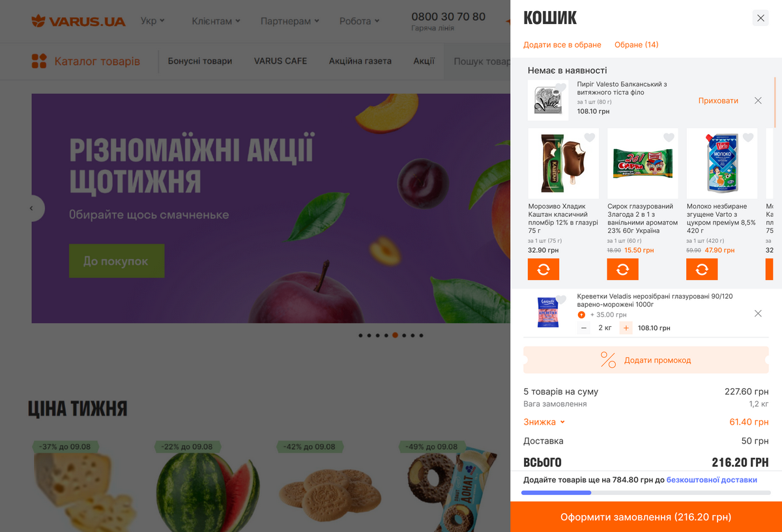782x532 pixels.
Task: Expand the Знижка discount breakdown
Action: (x=544, y=422)
